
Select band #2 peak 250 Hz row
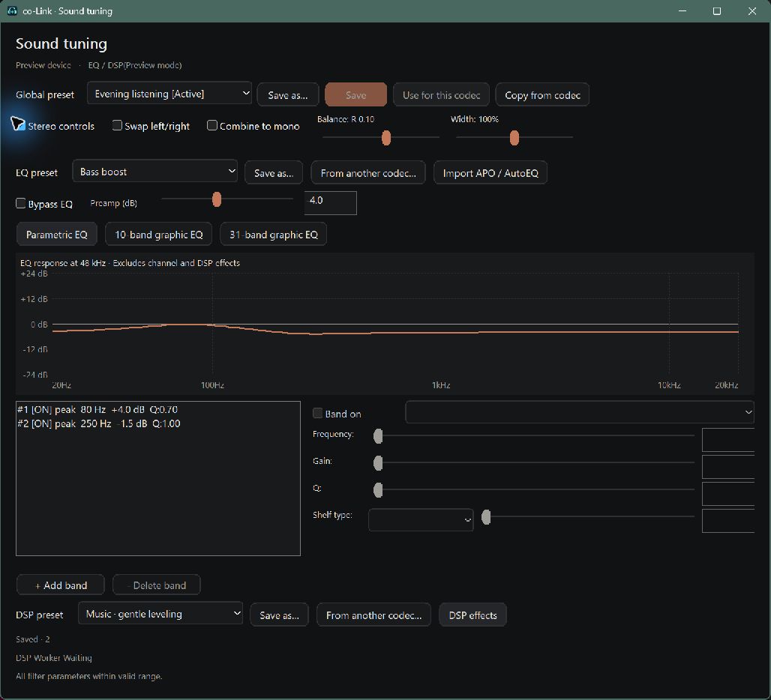pos(157,423)
